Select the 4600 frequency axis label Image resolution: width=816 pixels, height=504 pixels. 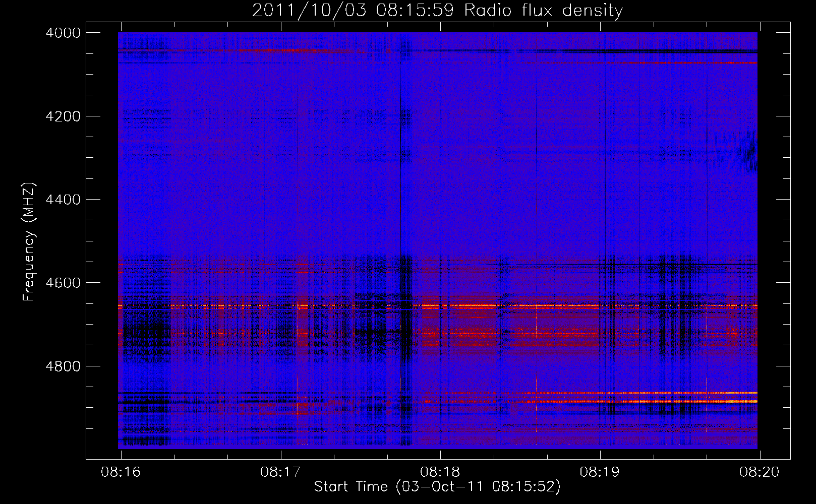tap(63, 283)
